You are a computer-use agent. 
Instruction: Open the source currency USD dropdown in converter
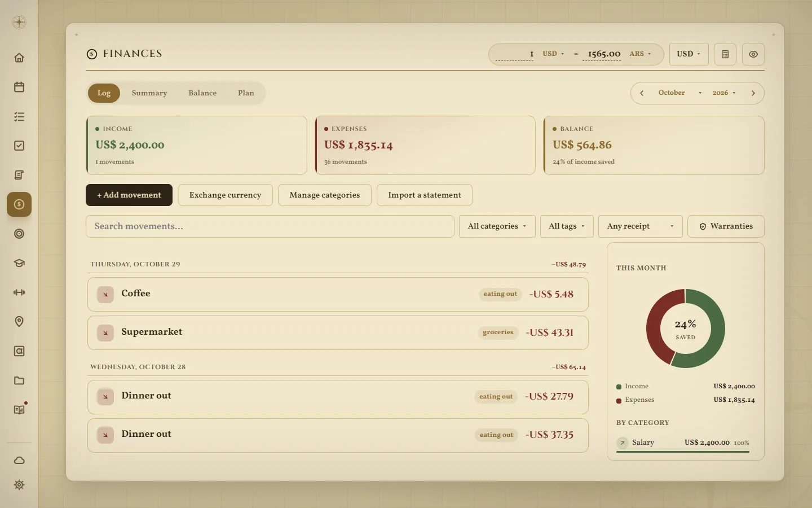coord(553,54)
